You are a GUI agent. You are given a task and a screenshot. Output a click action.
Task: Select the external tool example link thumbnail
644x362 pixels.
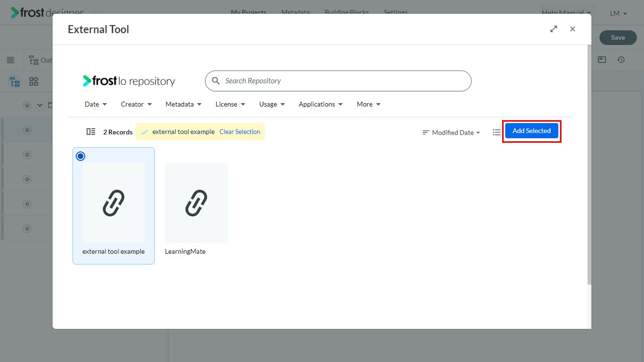coord(114,203)
